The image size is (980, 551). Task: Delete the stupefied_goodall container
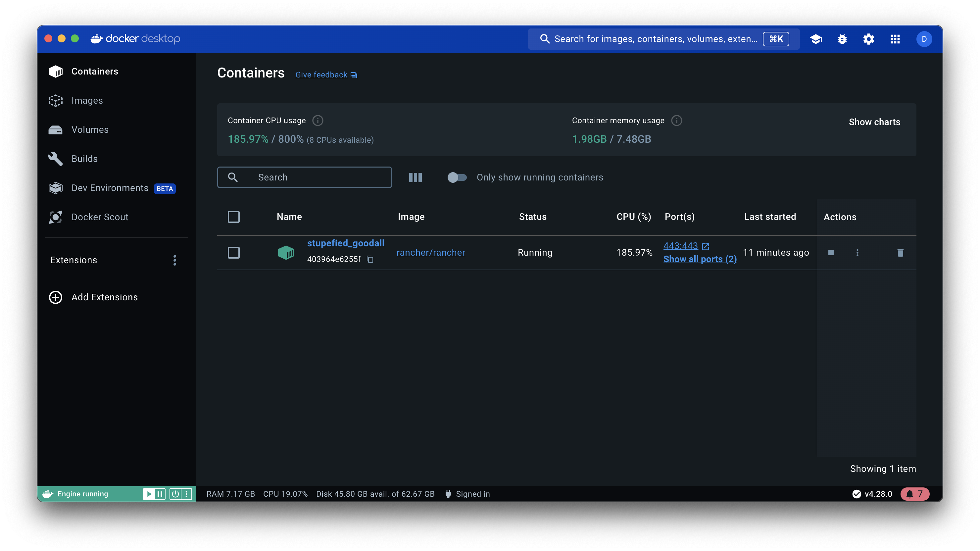900,252
